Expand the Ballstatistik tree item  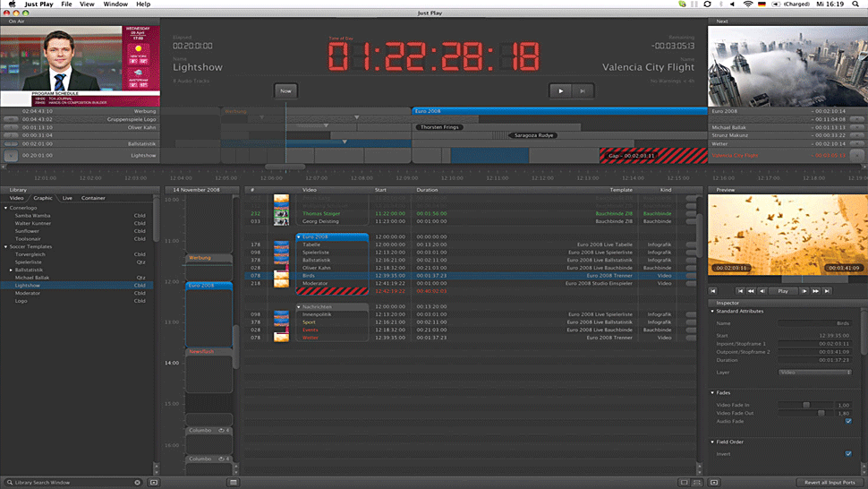coord(12,270)
